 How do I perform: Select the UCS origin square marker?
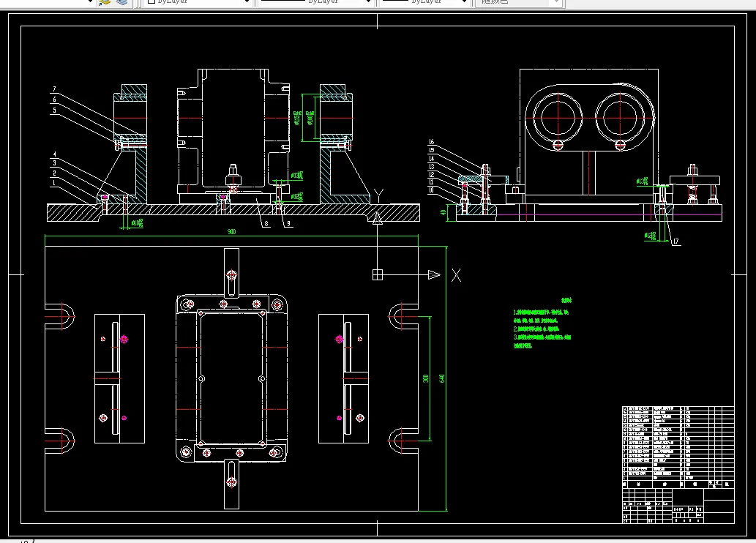pyautogui.click(x=378, y=275)
